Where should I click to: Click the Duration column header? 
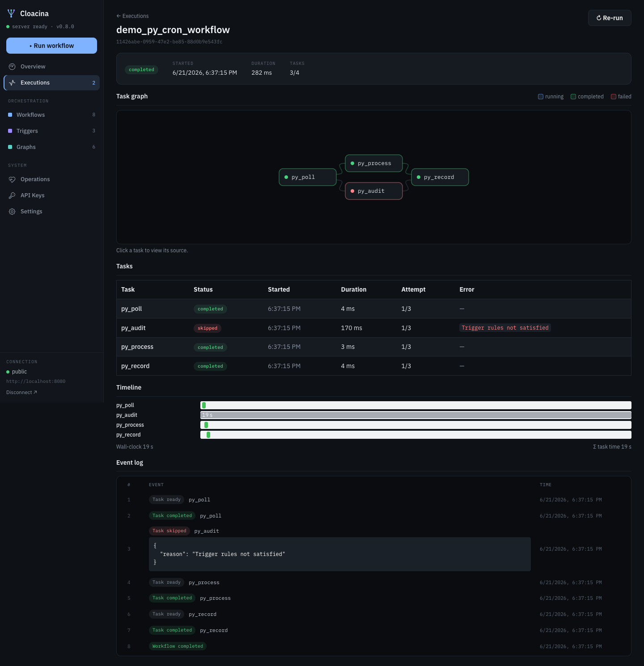[354, 289]
